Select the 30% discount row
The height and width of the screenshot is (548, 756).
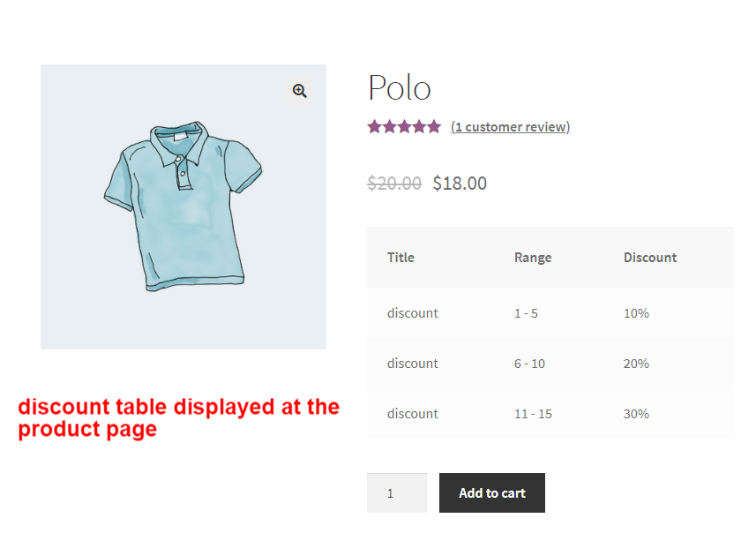tap(635, 413)
